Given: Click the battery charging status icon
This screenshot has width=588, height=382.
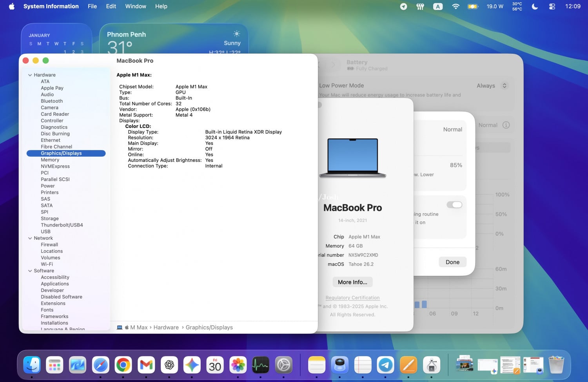Looking at the screenshot, I should (473, 6).
